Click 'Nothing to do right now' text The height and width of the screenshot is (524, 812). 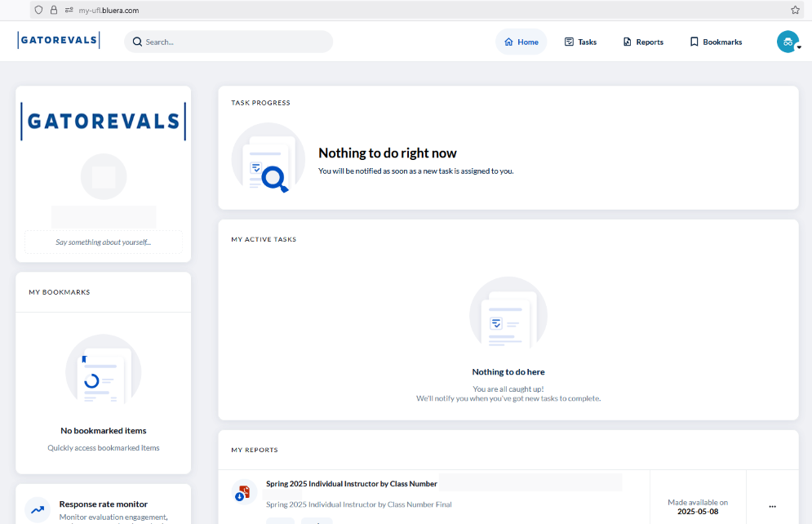click(388, 153)
